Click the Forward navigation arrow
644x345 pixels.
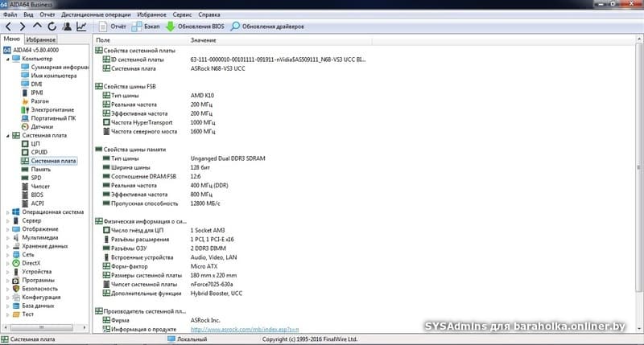pos(23,27)
